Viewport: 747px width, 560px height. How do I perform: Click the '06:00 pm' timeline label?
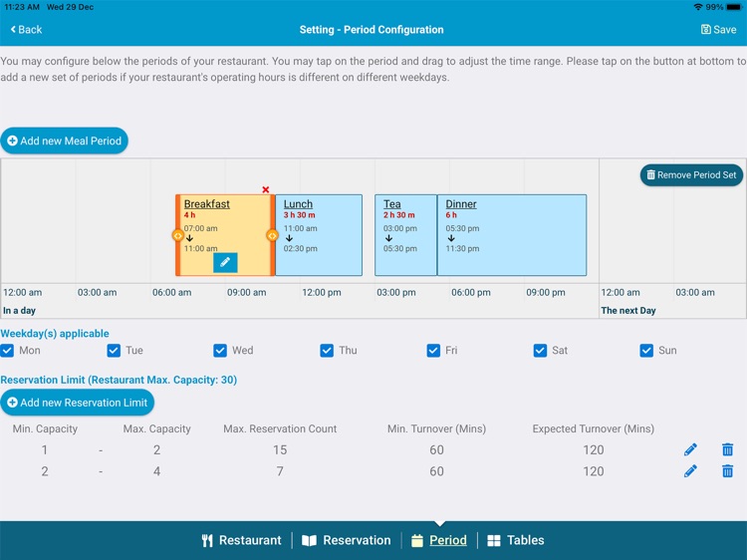pos(471,292)
